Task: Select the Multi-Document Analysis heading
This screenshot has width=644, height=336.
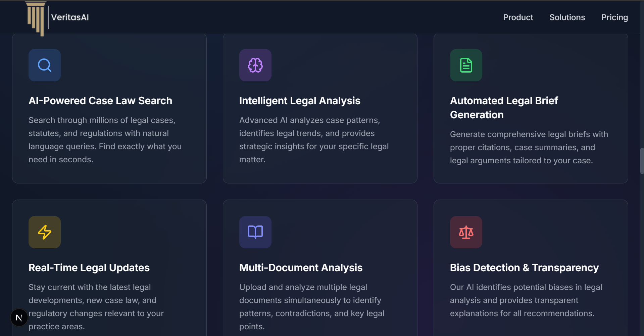Action: [301, 267]
